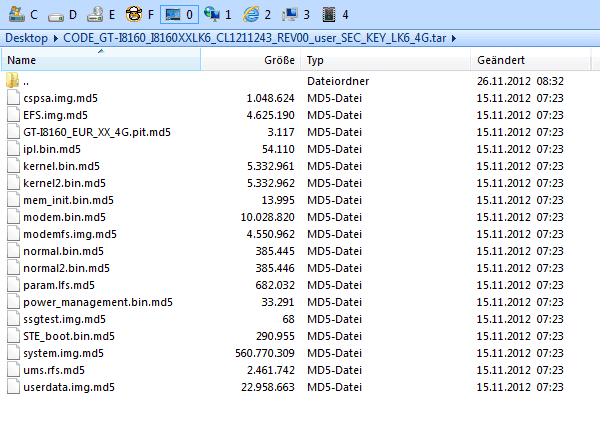Open the location labeled 4
This screenshot has width=600, height=425.
pos(335,15)
